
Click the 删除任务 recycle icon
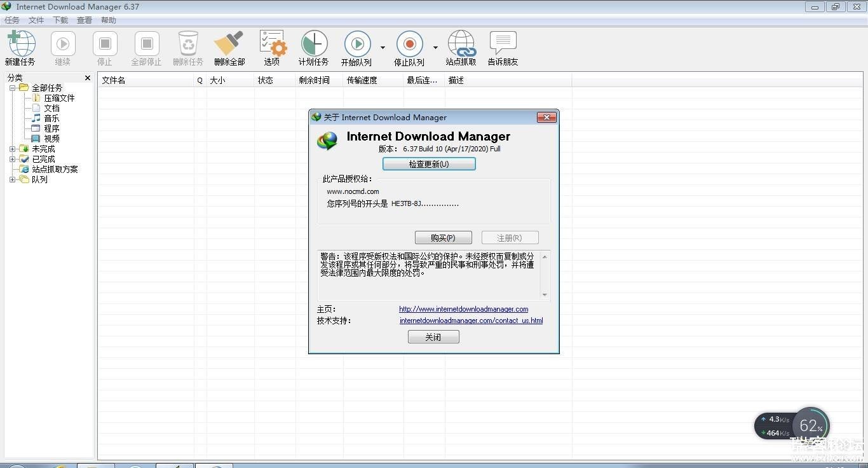[188, 44]
